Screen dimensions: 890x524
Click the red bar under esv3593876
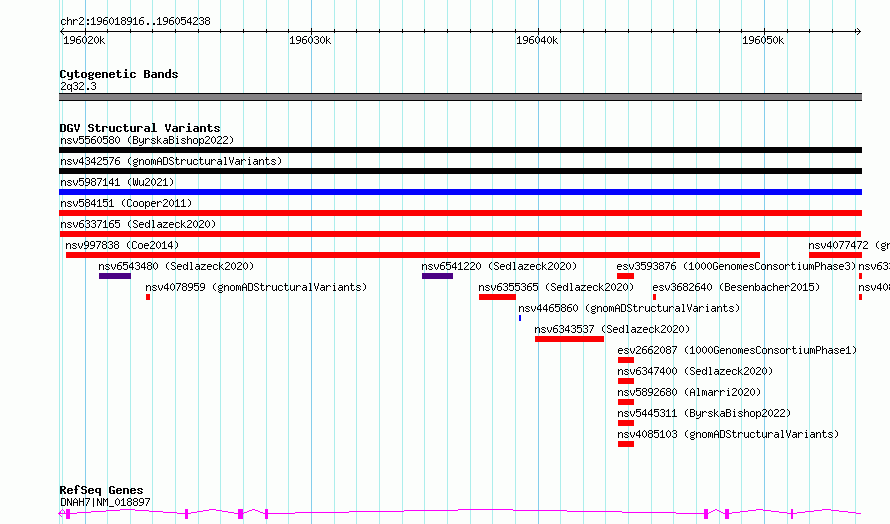pyautogui.click(x=625, y=276)
